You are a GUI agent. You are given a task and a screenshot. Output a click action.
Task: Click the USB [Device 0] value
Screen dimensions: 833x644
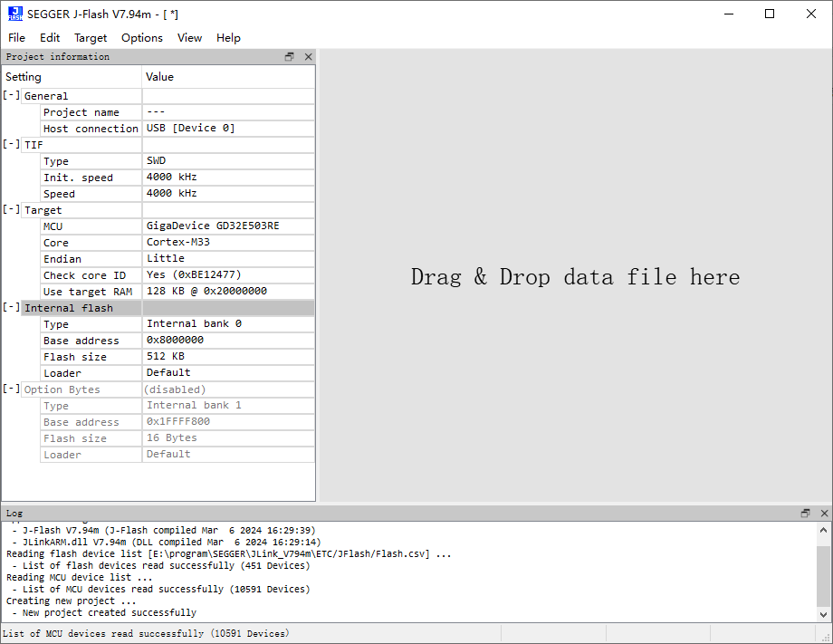[191, 128]
